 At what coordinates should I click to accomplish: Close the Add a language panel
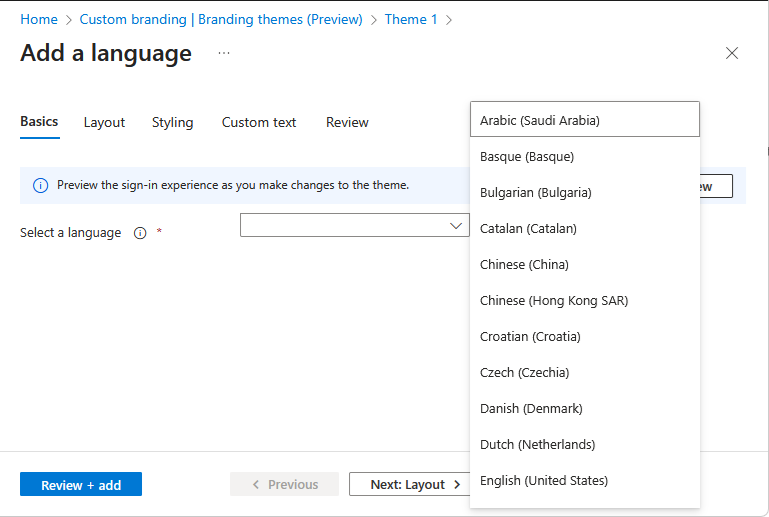[732, 53]
